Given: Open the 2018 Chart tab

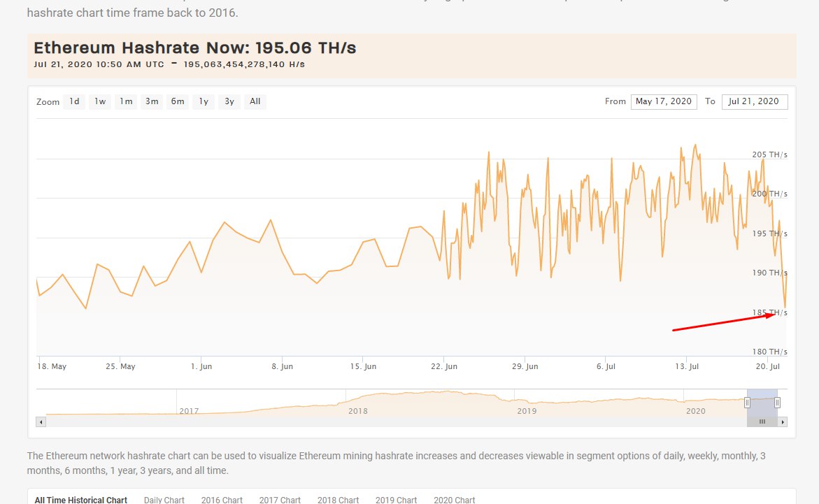Looking at the screenshot, I should pyautogui.click(x=338, y=500).
